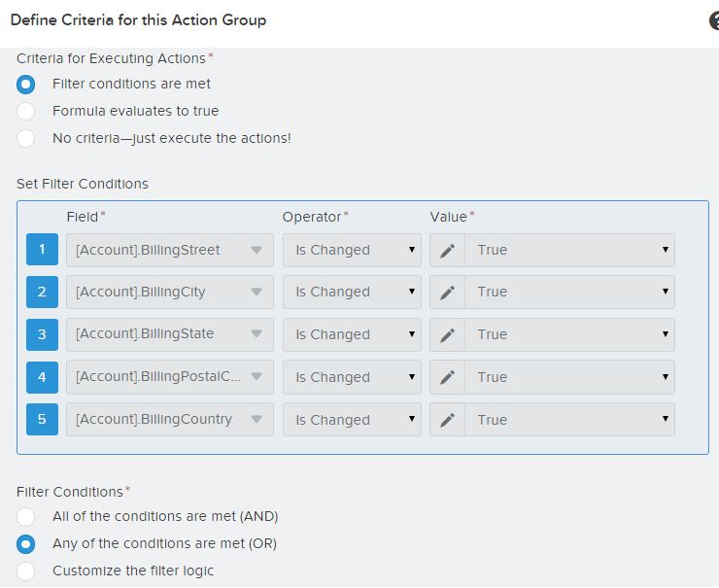This screenshot has height=588, width=719.
Task: Click the row number 1 badge
Action: click(x=42, y=250)
